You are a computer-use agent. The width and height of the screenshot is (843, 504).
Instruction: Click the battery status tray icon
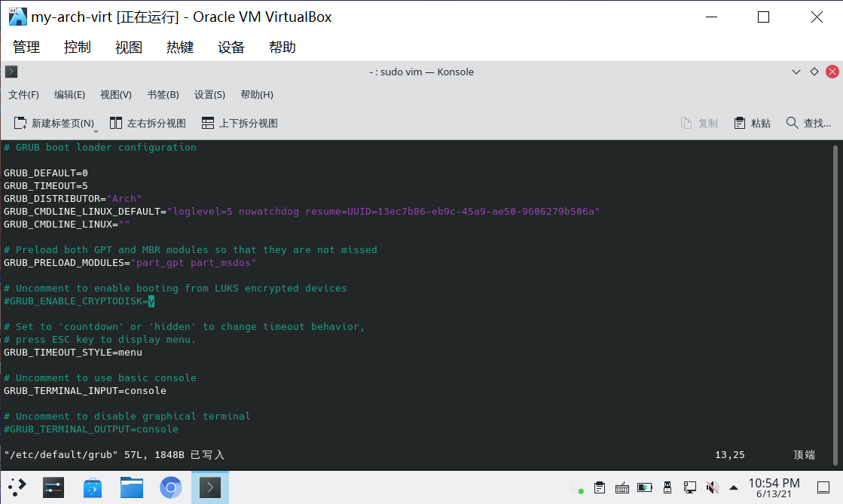[645, 487]
